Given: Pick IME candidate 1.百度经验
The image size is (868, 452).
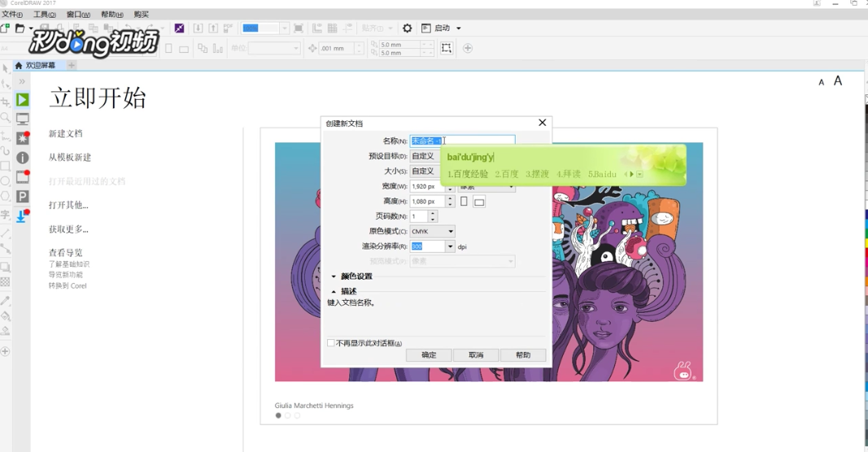Looking at the screenshot, I should click(468, 174).
